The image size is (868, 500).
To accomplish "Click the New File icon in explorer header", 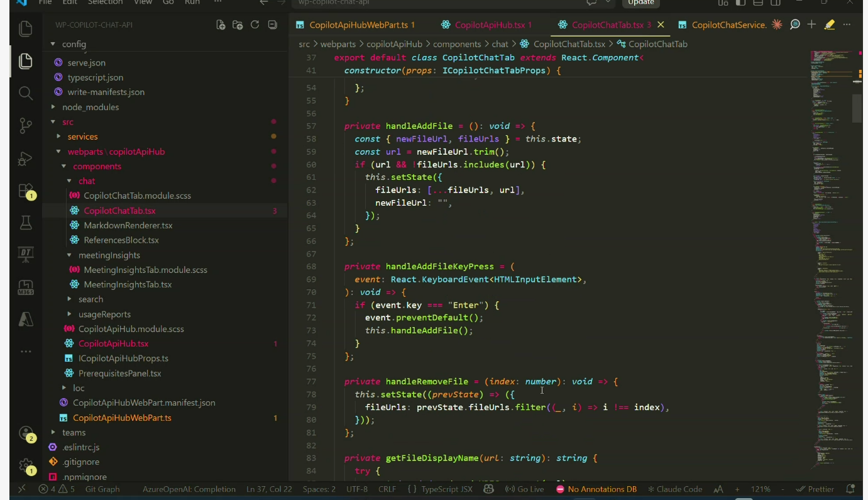I will click(x=221, y=25).
